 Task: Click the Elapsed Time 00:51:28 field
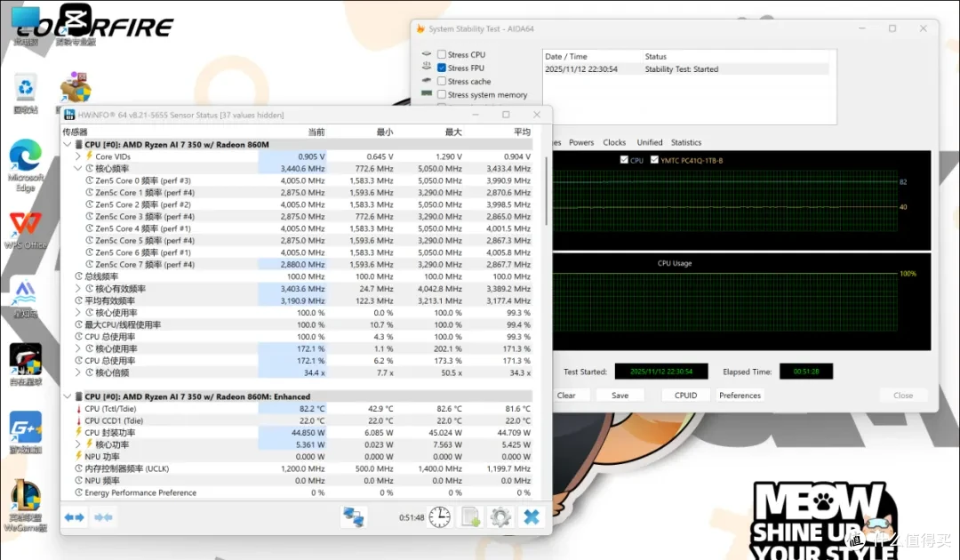(805, 372)
